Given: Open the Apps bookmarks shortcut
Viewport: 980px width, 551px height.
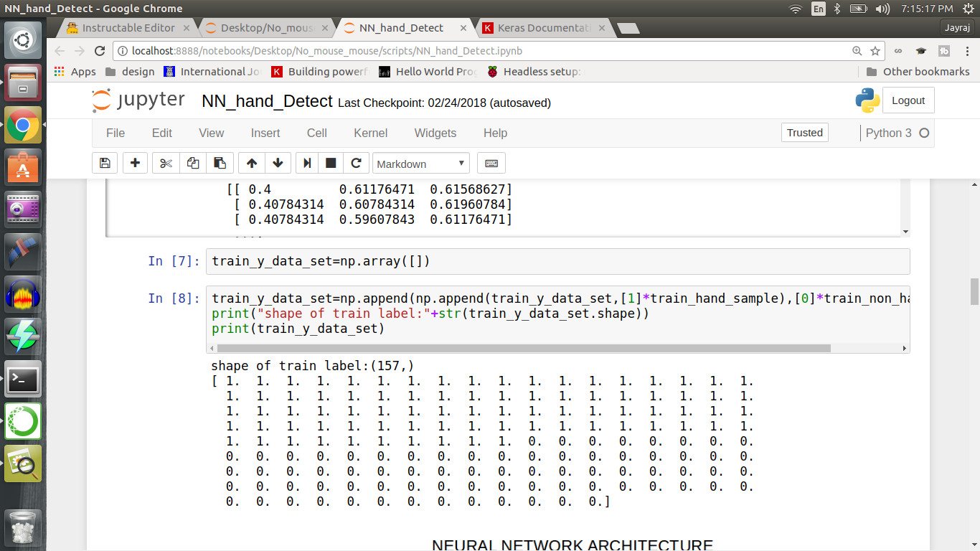Looking at the screenshot, I should (75, 72).
